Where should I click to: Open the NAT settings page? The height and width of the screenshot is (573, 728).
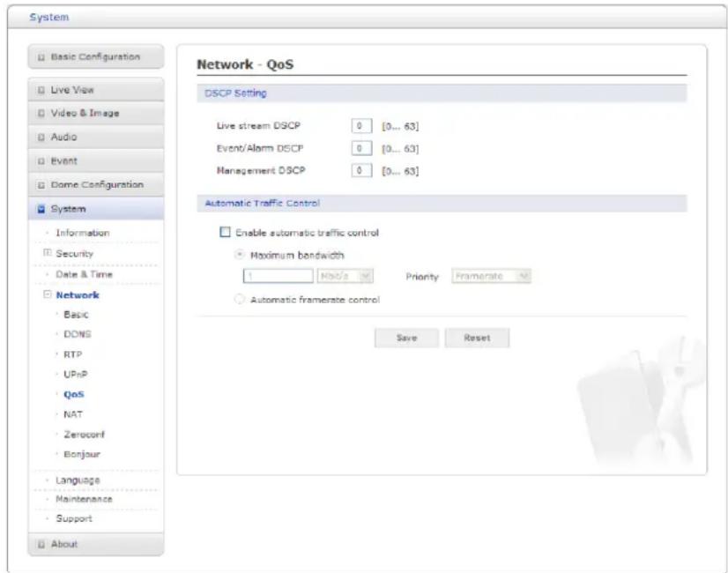point(73,414)
